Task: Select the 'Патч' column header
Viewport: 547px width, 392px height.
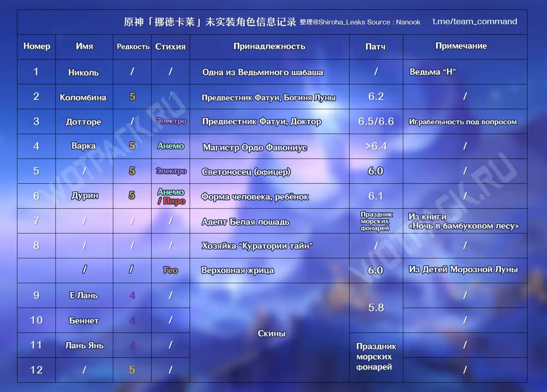Action: pyautogui.click(x=375, y=47)
